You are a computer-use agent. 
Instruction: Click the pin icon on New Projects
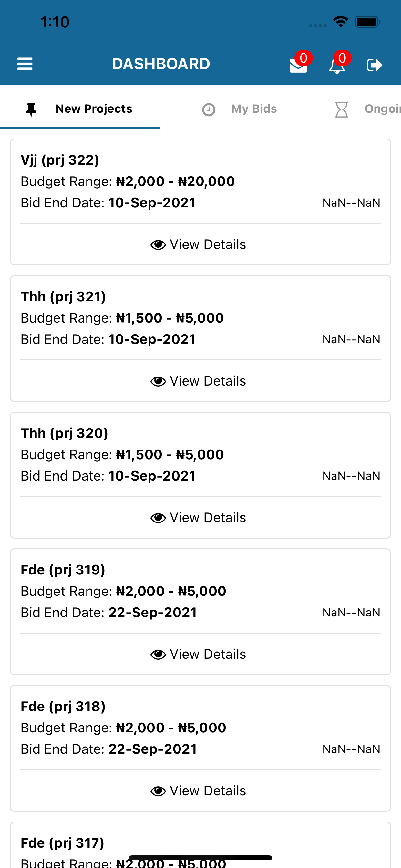[x=31, y=109]
